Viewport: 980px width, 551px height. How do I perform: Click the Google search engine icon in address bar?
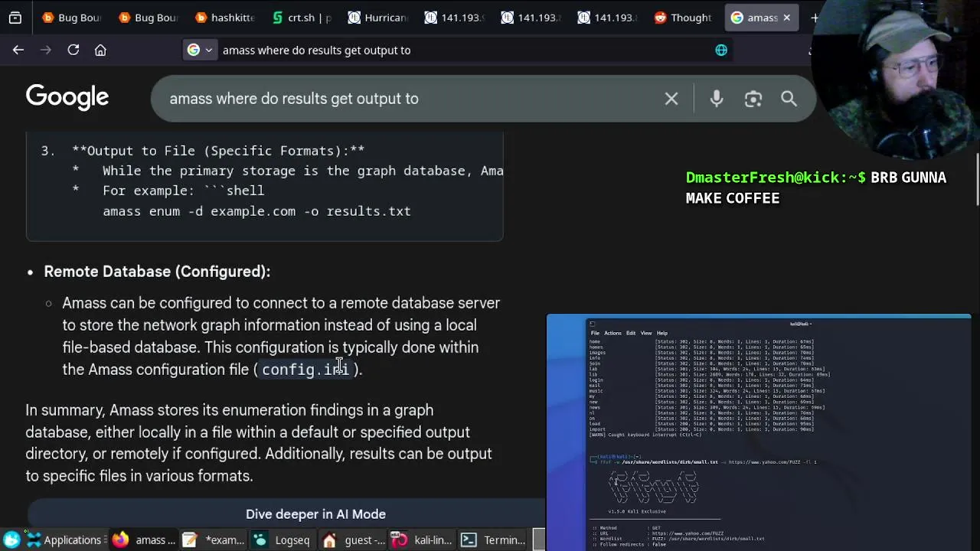coord(194,50)
